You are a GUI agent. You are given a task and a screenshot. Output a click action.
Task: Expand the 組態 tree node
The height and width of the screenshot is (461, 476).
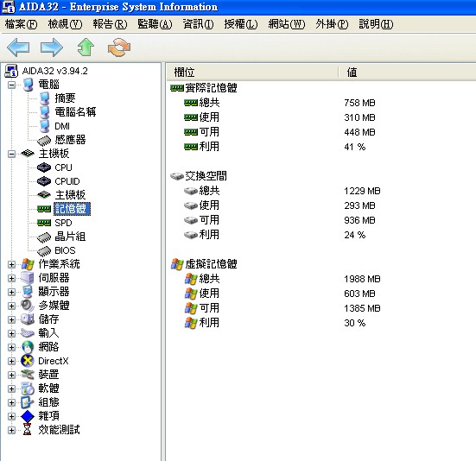pos(11,402)
